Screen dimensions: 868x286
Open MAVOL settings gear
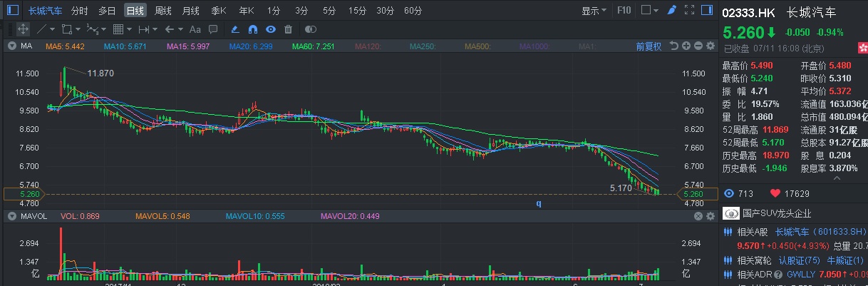click(x=709, y=215)
